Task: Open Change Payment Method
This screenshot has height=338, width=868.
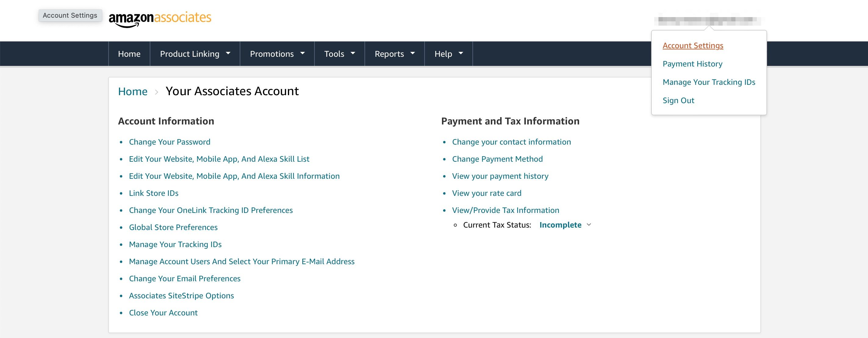Action: (497, 159)
